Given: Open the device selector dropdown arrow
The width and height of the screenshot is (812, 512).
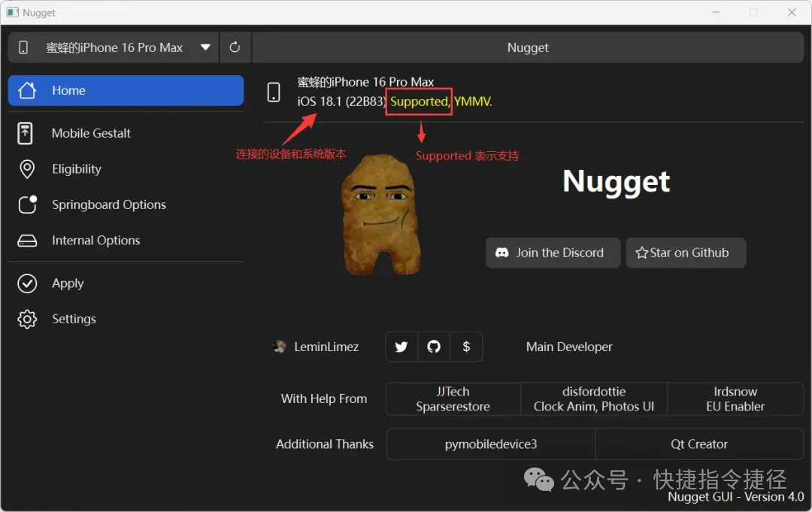Looking at the screenshot, I should pyautogui.click(x=205, y=47).
